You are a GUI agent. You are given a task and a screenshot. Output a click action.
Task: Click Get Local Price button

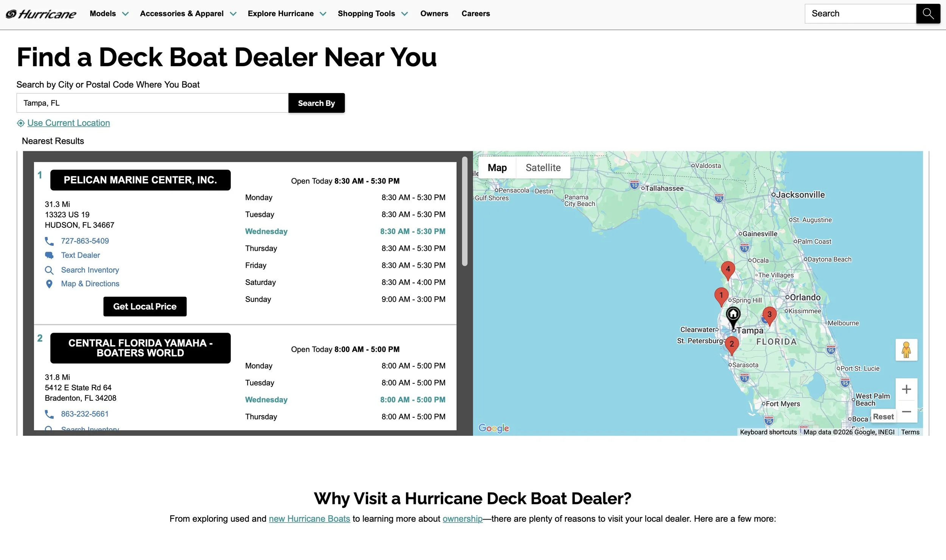[x=145, y=306]
